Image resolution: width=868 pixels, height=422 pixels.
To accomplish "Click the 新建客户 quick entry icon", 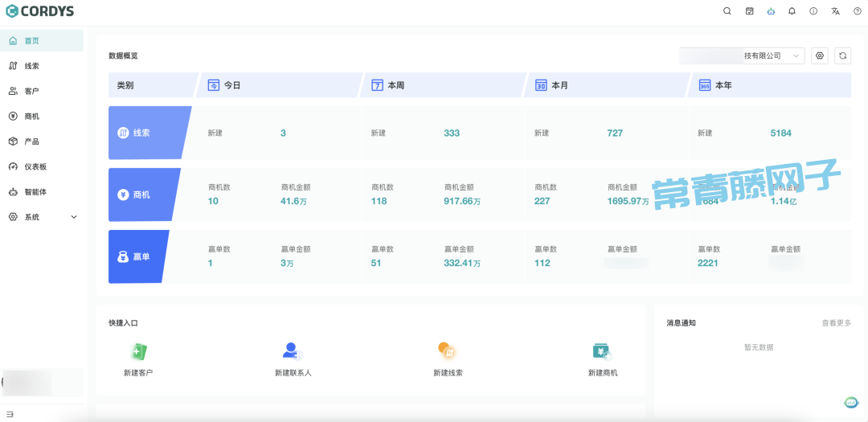I will click(x=138, y=351).
